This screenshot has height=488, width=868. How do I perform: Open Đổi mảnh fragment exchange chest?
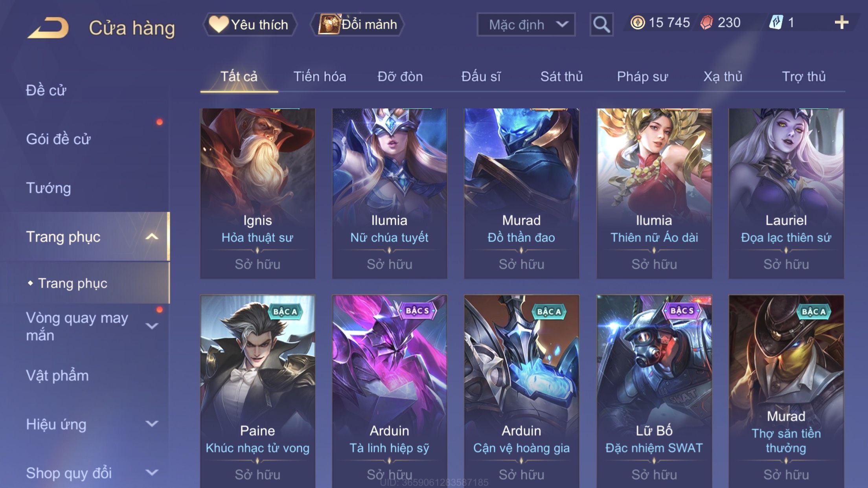pyautogui.click(x=357, y=24)
